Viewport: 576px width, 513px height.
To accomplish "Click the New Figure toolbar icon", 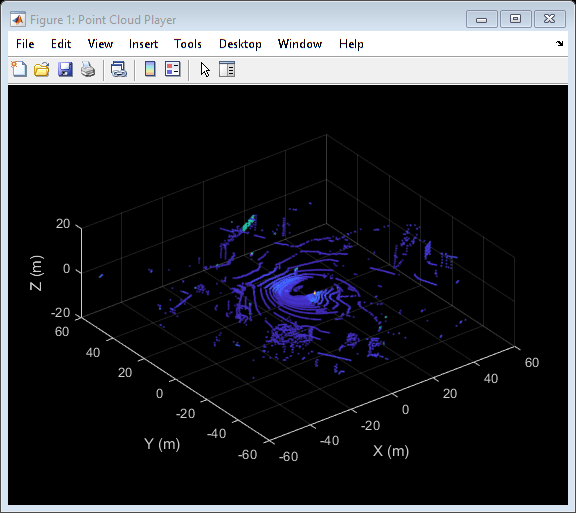I will (x=19, y=69).
